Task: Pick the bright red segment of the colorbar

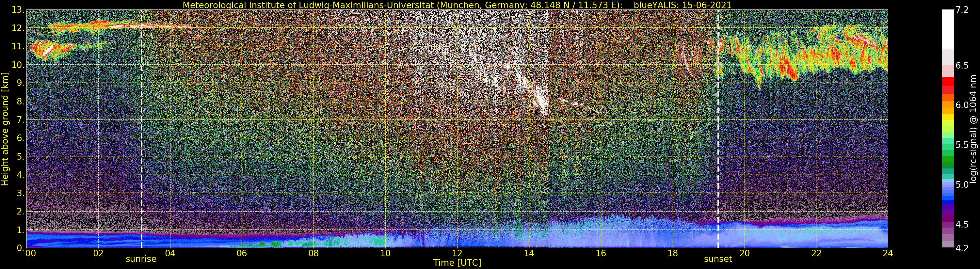Action: [948, 81]
